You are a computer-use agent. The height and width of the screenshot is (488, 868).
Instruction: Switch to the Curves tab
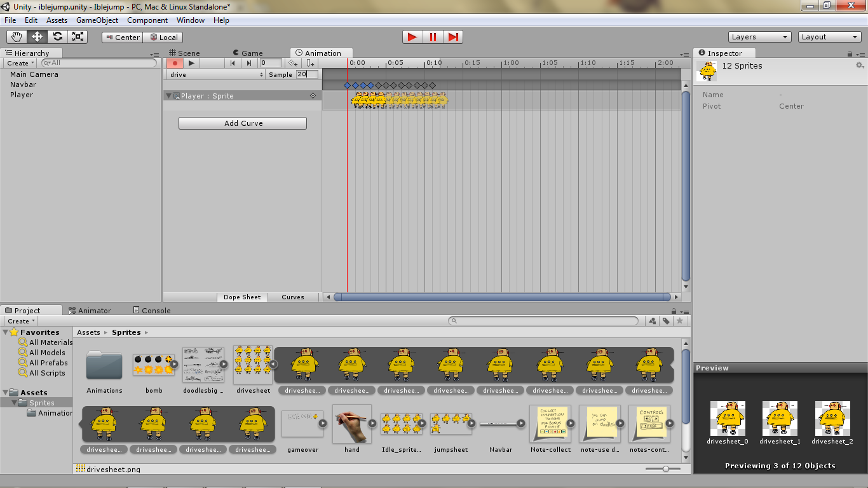pos(294,297)
